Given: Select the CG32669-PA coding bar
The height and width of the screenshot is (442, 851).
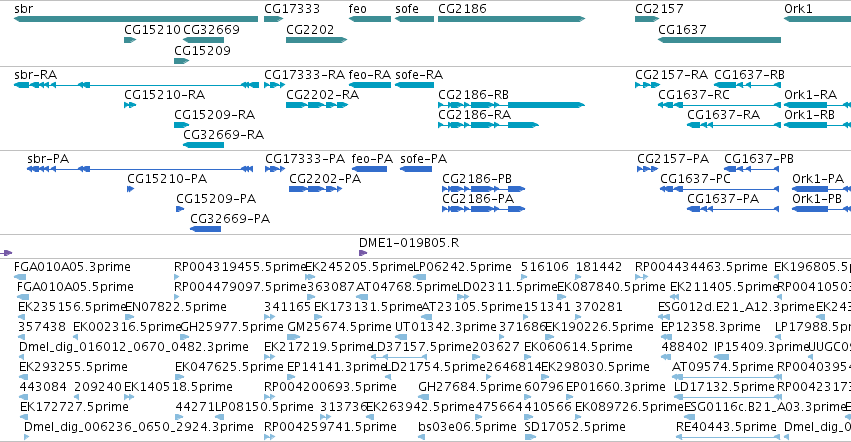Looking at the screenshot, I should click(x=206, y=229).
